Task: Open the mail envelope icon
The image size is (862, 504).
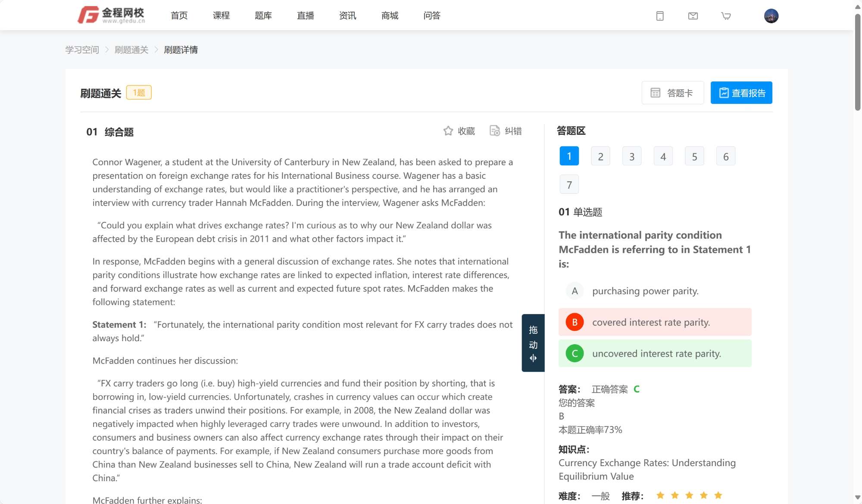Action: coord(693,16)
